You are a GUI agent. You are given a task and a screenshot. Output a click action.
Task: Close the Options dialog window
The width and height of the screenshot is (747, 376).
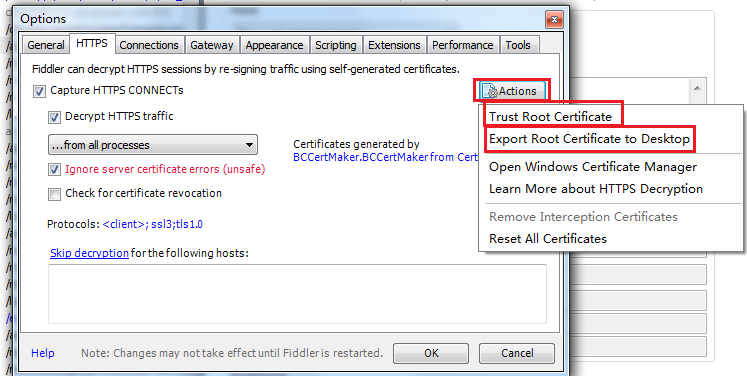pos(554,20)
